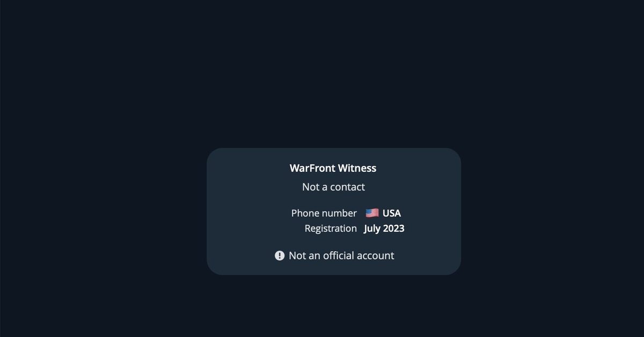The image size is (644, 337).
Task: Click the word Phone in the info row
Action: 305,213
